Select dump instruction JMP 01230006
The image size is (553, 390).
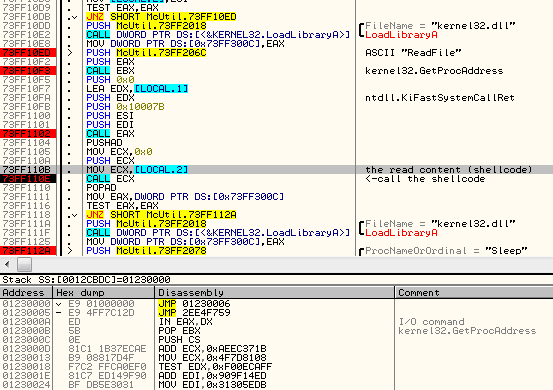[194, 304]
